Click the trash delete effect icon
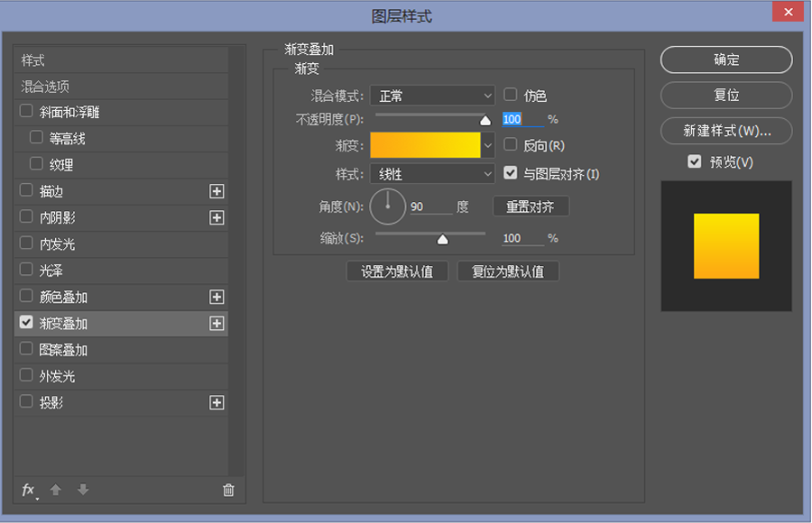812x523 pixels. (228, 490)
